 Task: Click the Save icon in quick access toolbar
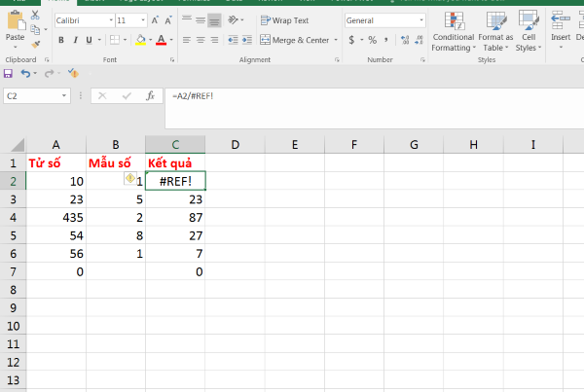pos(9,73)
